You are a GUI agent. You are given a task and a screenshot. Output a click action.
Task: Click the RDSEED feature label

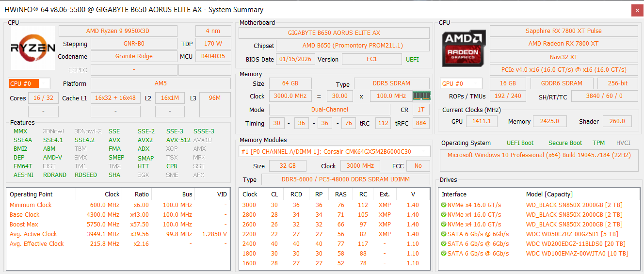pyautogui.click(x=86, y=175)
